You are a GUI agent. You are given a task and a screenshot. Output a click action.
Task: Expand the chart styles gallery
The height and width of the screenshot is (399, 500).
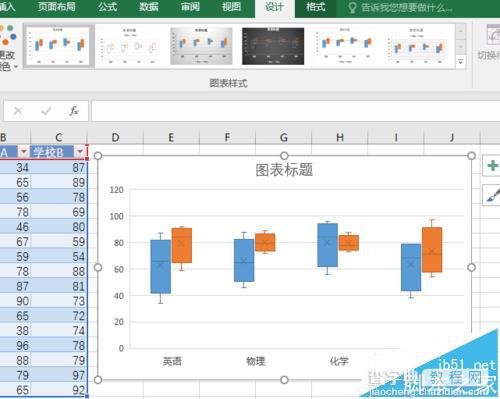coord(461,61)
